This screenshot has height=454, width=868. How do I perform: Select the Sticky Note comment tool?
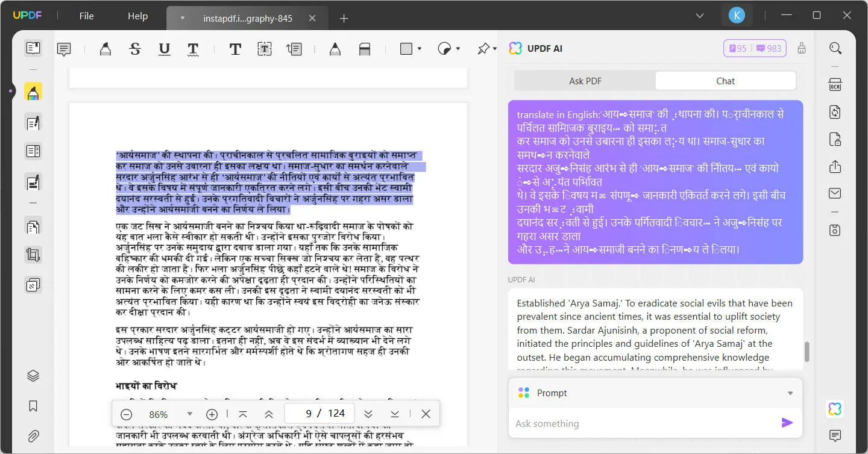(x=64, y=49)
